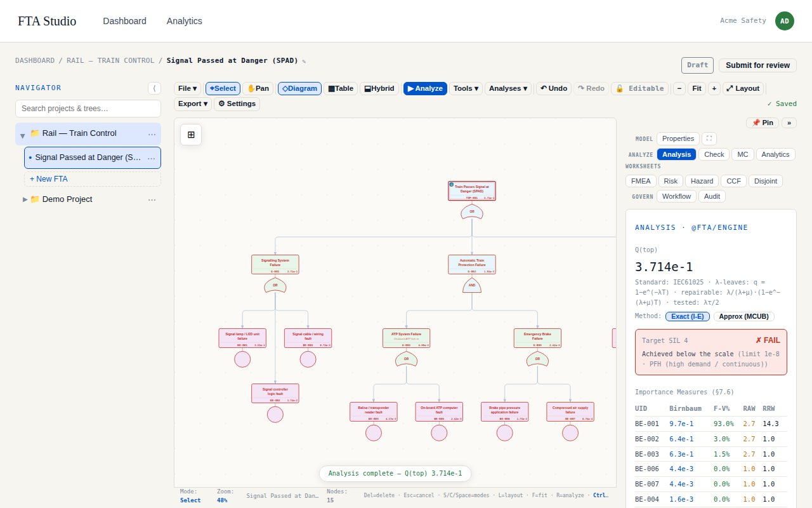Image resolution: width=812 pixels, height=508 pixels.
Task: Open the File dropdown menu
Action: coord(188,88)
